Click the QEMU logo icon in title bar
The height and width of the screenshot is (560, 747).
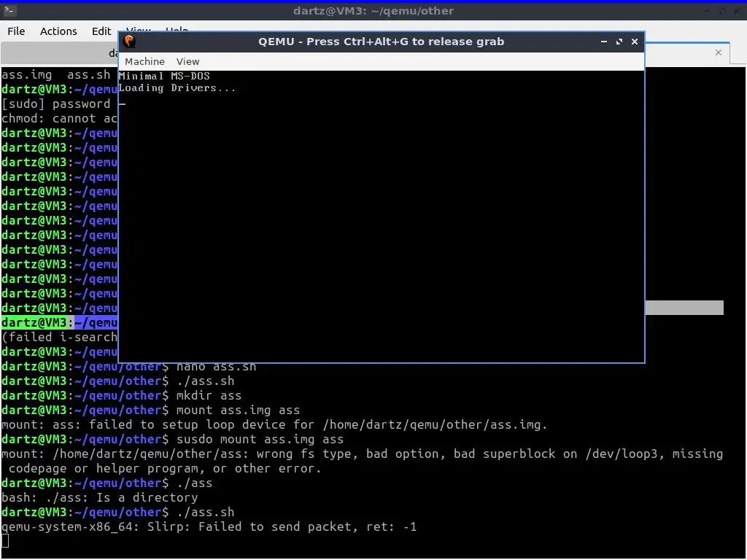[x=129, y=42]
